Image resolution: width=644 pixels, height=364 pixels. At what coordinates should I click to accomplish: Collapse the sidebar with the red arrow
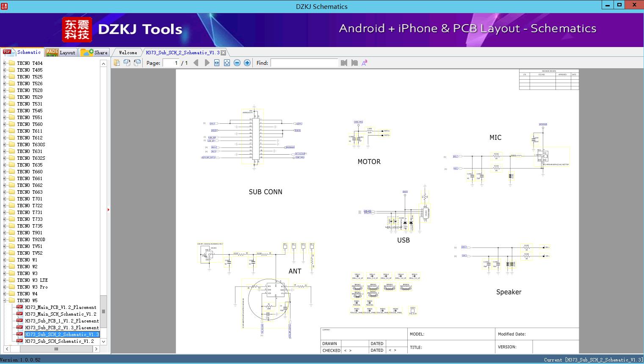[108, 210]
